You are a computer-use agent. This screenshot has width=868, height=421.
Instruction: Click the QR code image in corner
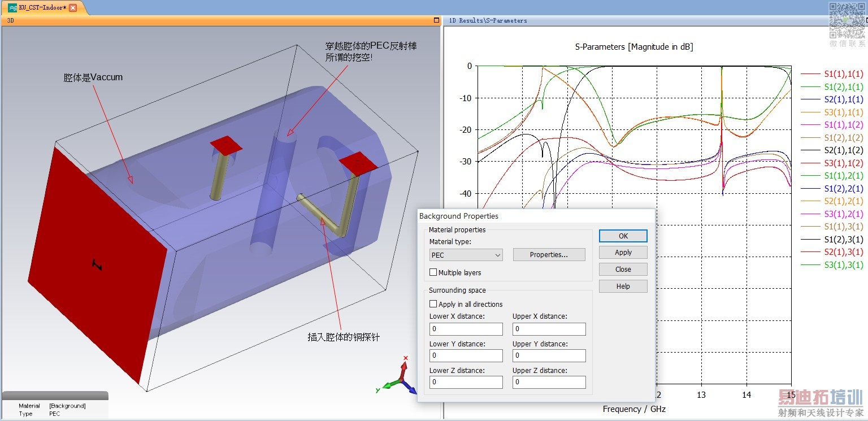[847, 20]
